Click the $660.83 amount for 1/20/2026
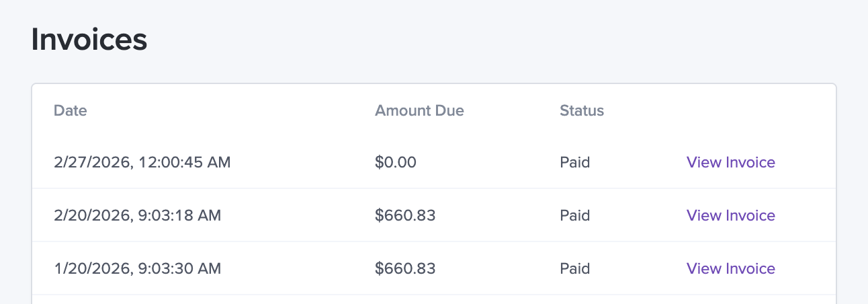Screen dimensions: 868x304 click(x=405, y=268)
